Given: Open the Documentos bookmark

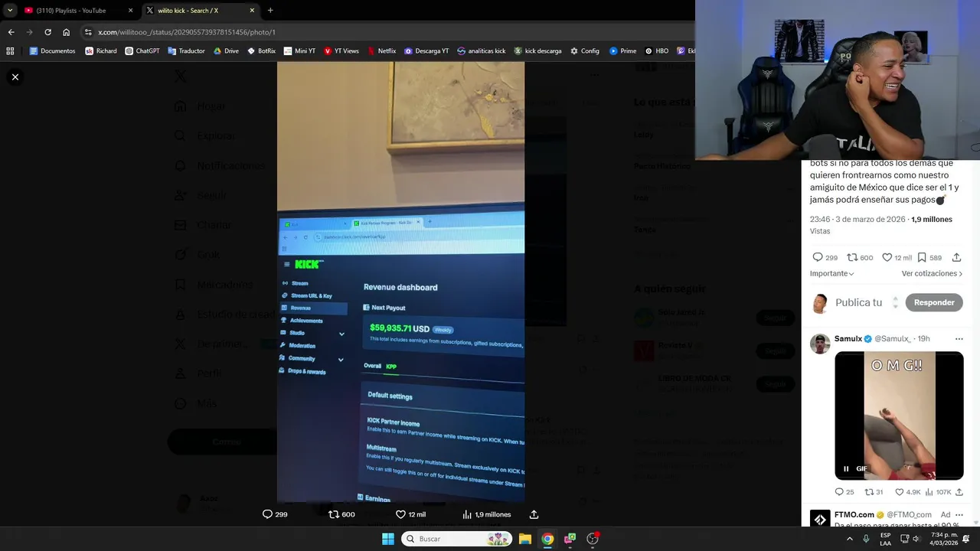Looking at the screenshot, I should [x=52, y=51].
